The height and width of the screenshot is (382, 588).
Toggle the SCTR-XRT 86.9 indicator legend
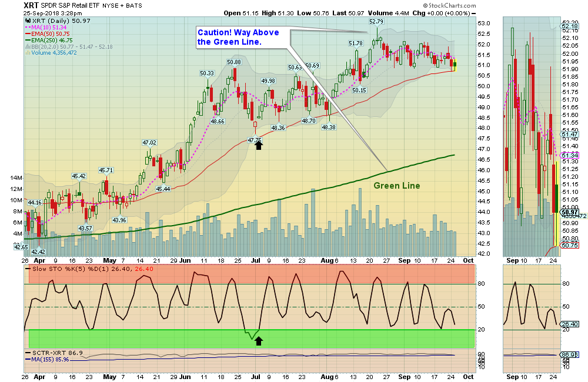coord(59,352)
